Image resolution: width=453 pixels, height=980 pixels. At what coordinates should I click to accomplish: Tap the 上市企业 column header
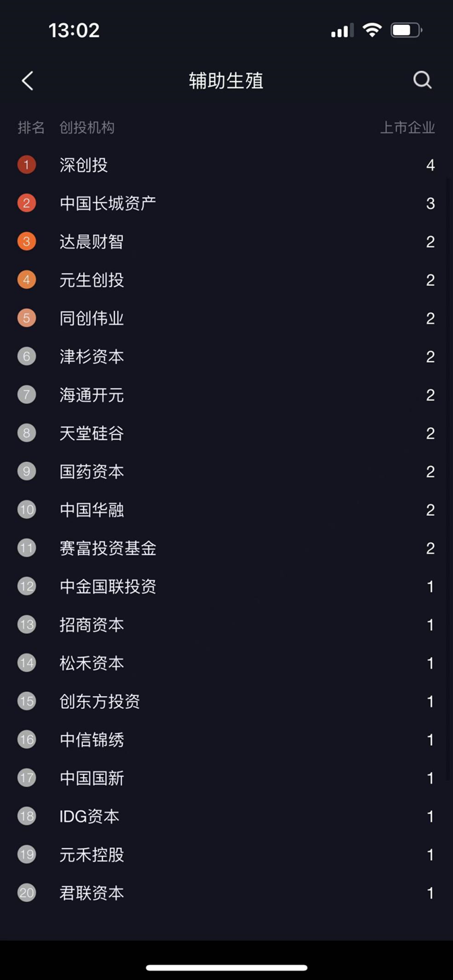tap(407, 127)
